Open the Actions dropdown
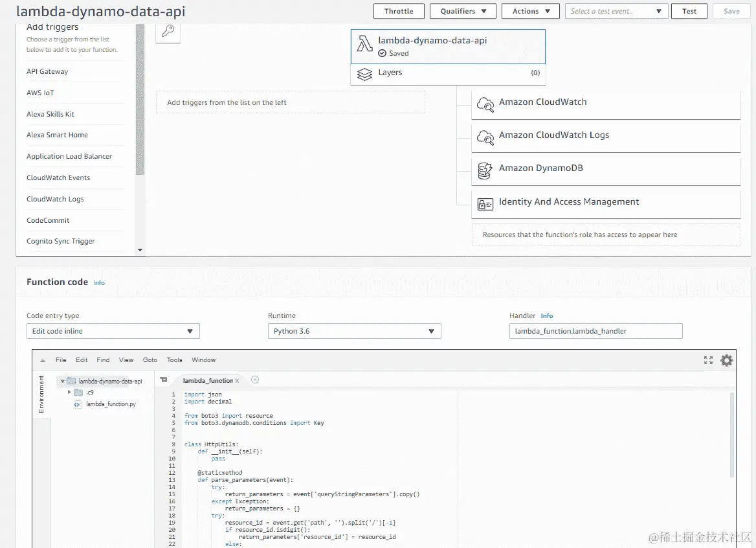The image size is (756, 548). [x=530, y=11]
